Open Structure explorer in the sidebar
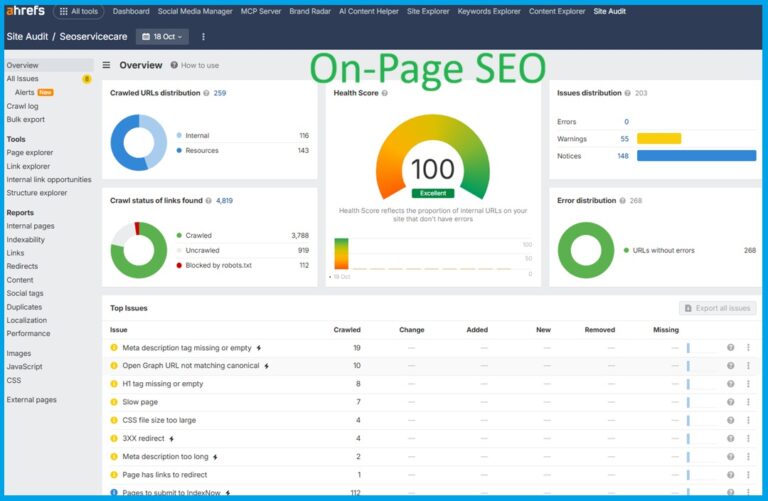 pos(37,193)
